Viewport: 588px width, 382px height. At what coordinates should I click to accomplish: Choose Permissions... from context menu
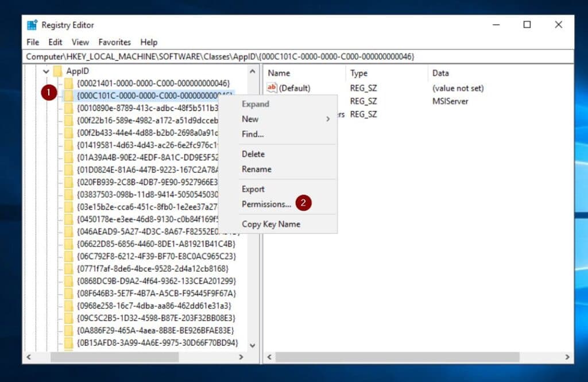coord(266,204)
